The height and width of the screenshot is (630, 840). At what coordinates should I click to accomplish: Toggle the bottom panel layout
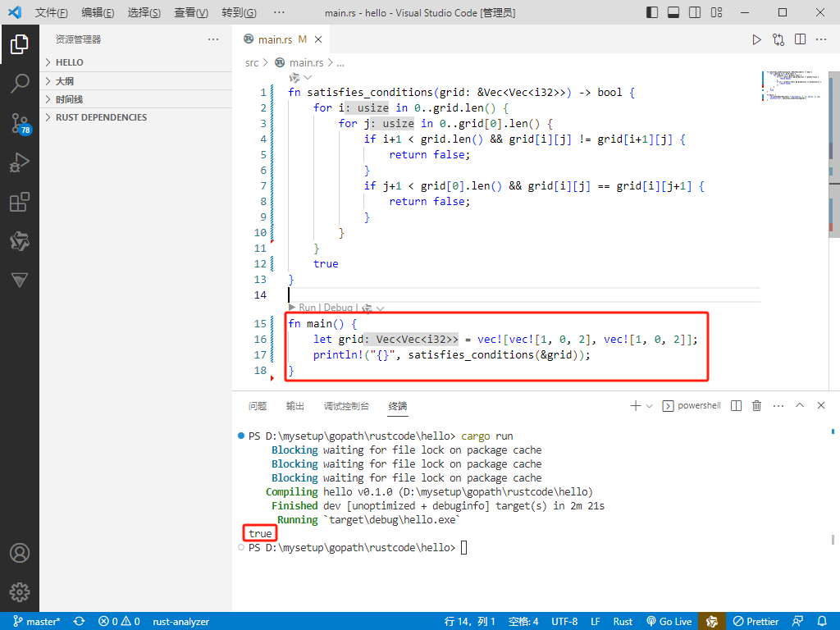673,12
